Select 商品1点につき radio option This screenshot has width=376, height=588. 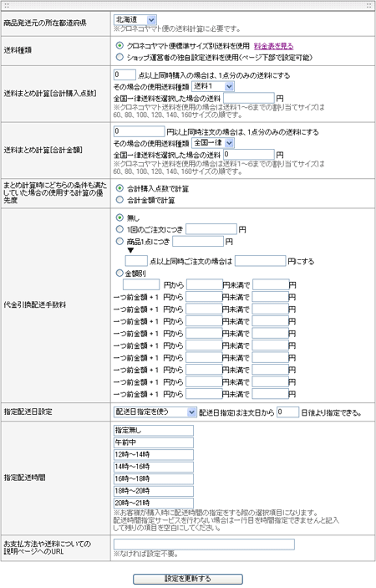(119, 241)
